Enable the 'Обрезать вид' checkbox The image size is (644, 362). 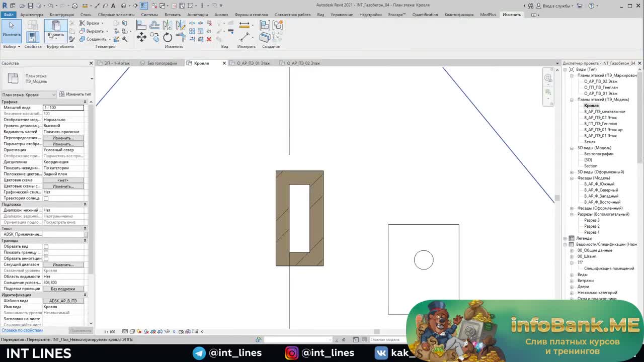46,247
